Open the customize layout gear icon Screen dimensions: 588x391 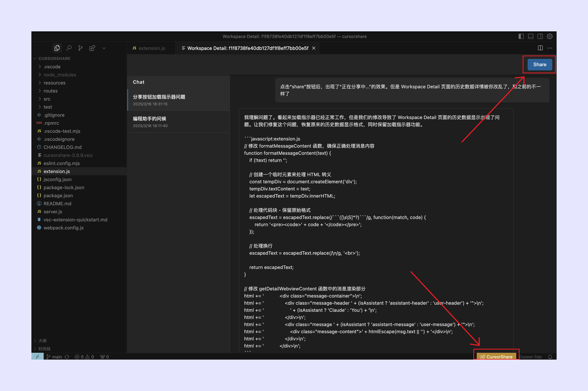[550, 36]
